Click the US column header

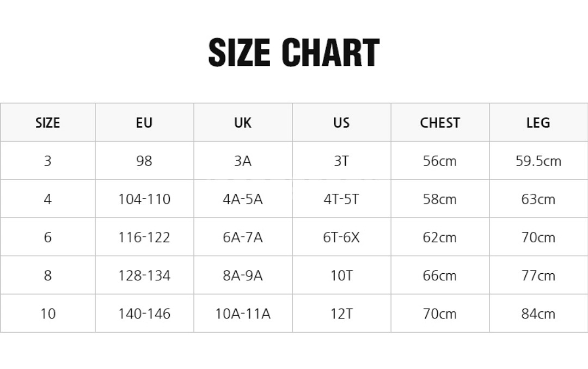[341, 122]
